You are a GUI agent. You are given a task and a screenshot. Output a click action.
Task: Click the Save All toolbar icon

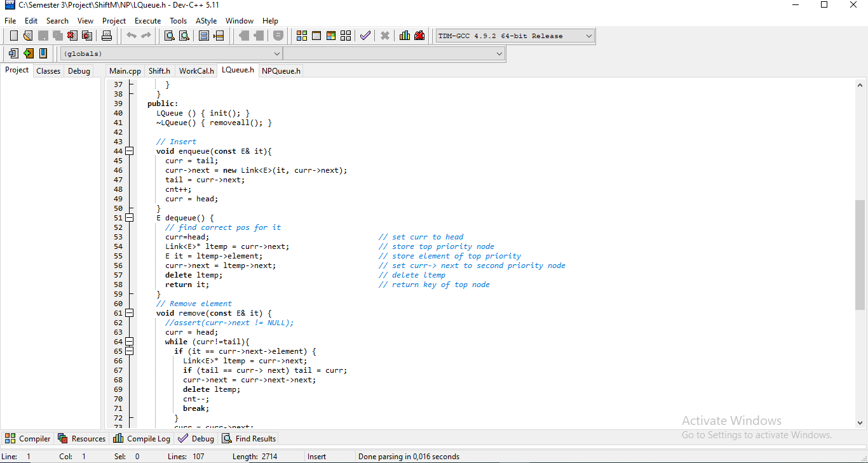(57, 36)
